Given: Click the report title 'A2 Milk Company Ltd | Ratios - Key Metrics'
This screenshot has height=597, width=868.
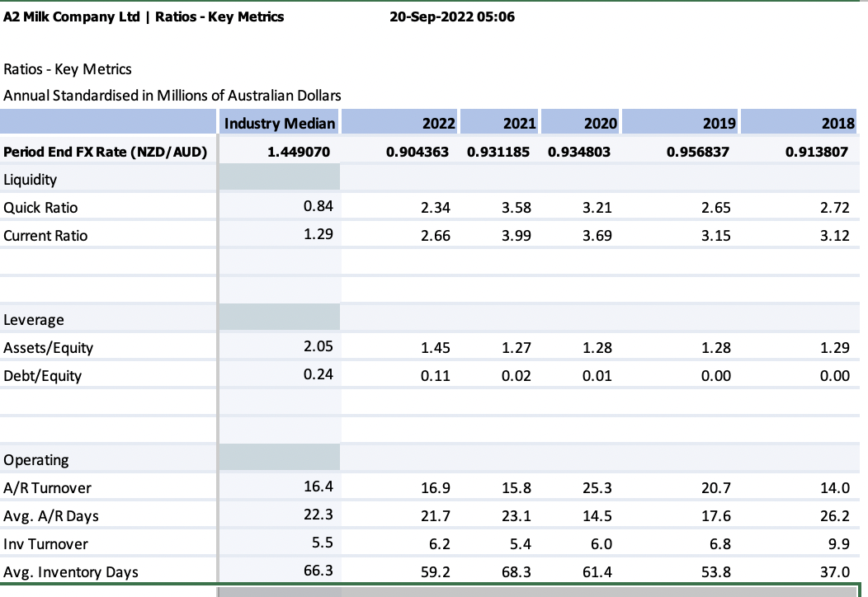Looking at the screenshot, I should tap(144, 17).
